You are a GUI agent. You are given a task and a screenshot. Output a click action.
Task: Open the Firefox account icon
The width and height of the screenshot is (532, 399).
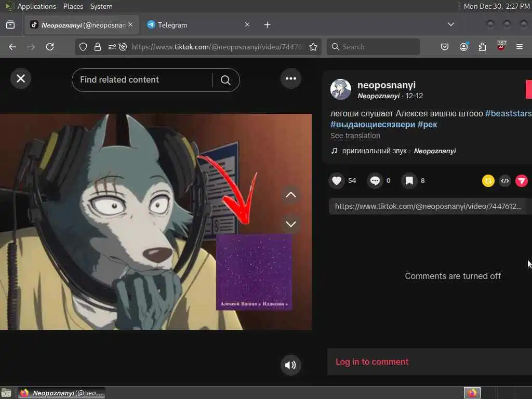464,47
